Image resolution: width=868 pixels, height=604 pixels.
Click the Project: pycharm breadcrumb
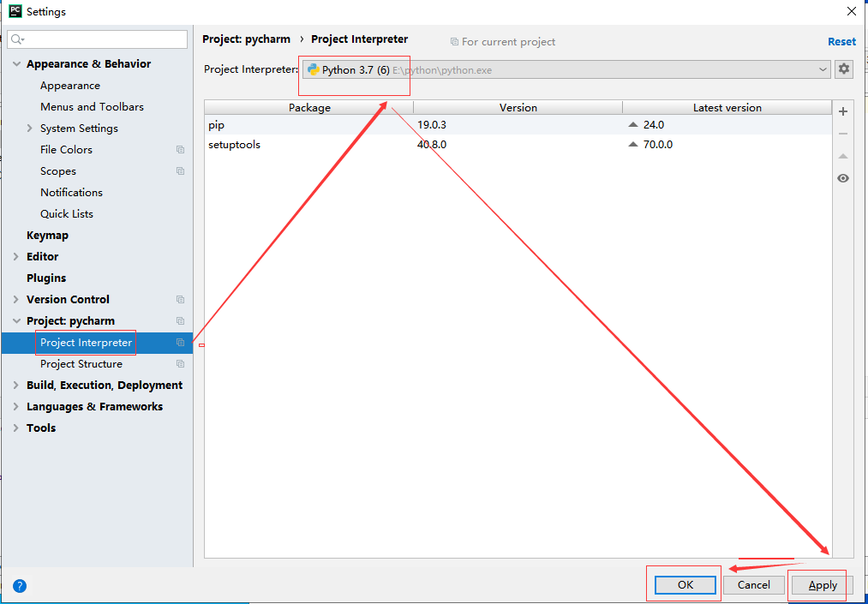pyautogui.click(x=246, y=39)
